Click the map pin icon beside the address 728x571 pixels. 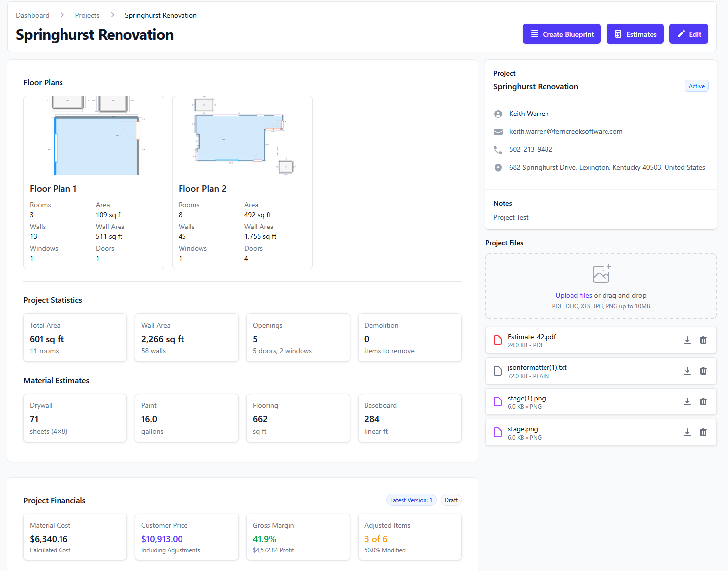[498, 168]
